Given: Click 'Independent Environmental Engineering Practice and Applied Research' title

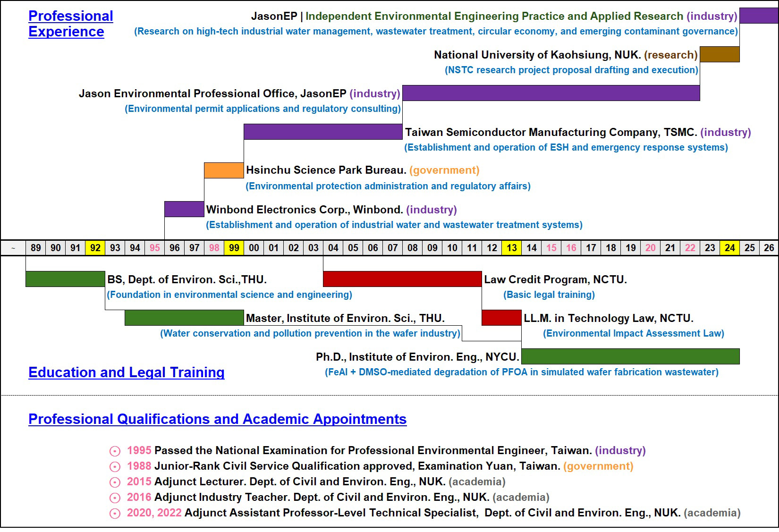Looking at the screenshot, I should coord(494,16).
